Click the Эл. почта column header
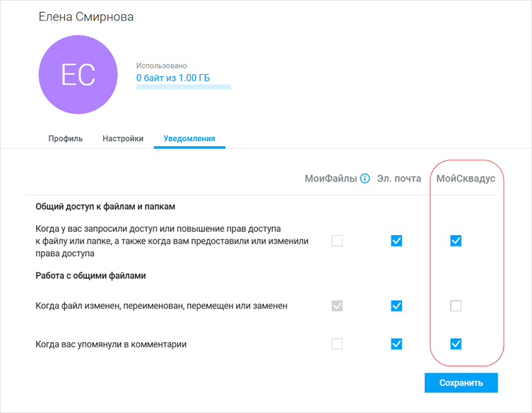The width and height of the screenshot is (532, 413). [399, 179]
